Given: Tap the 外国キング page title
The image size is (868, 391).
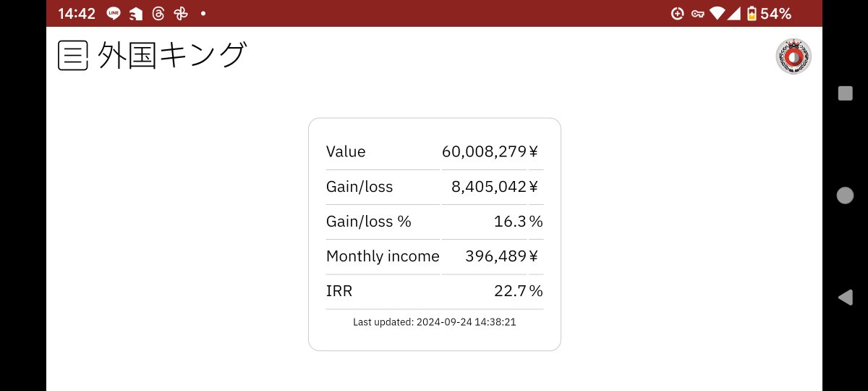Looking at the screenshot, I should pyautogui.click(x=172, y=56).
